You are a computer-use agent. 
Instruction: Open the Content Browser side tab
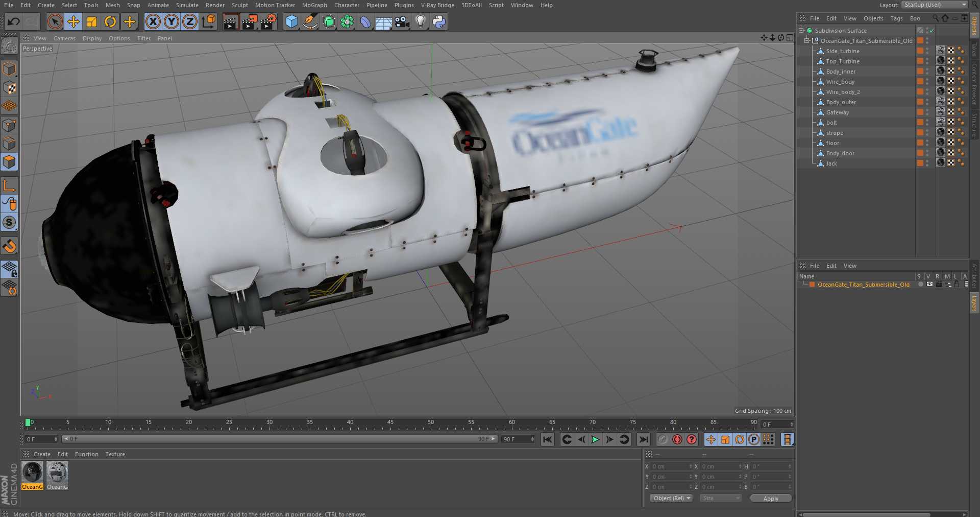pyautogui.click(x=974, y=84)
